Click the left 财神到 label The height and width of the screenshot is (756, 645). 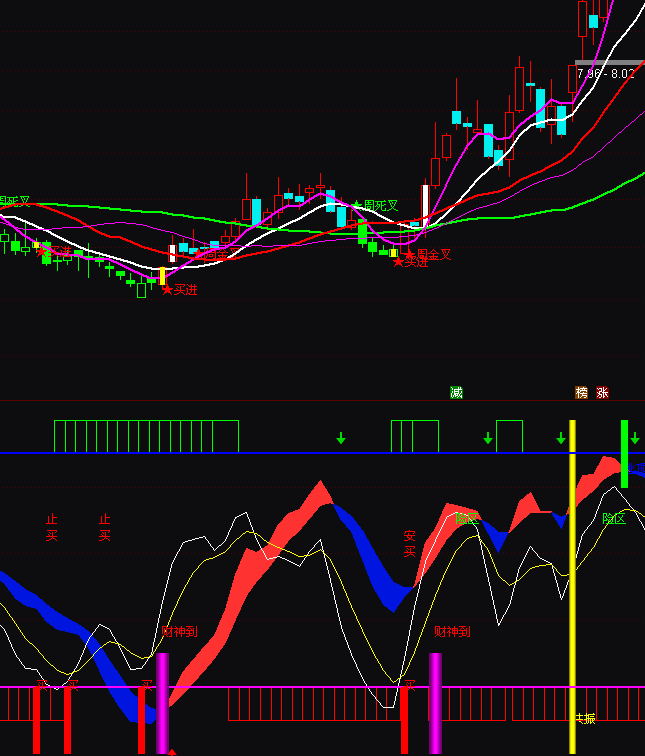[x=180, y=631]
